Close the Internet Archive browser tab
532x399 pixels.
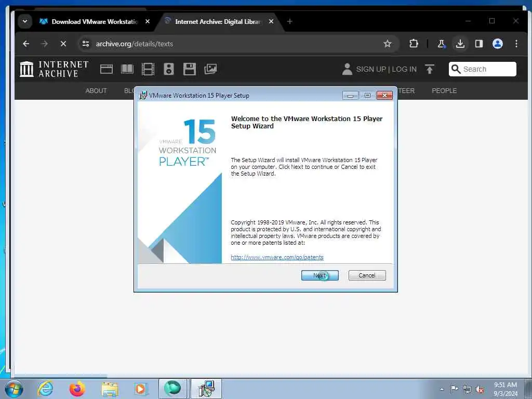(271, 21)
